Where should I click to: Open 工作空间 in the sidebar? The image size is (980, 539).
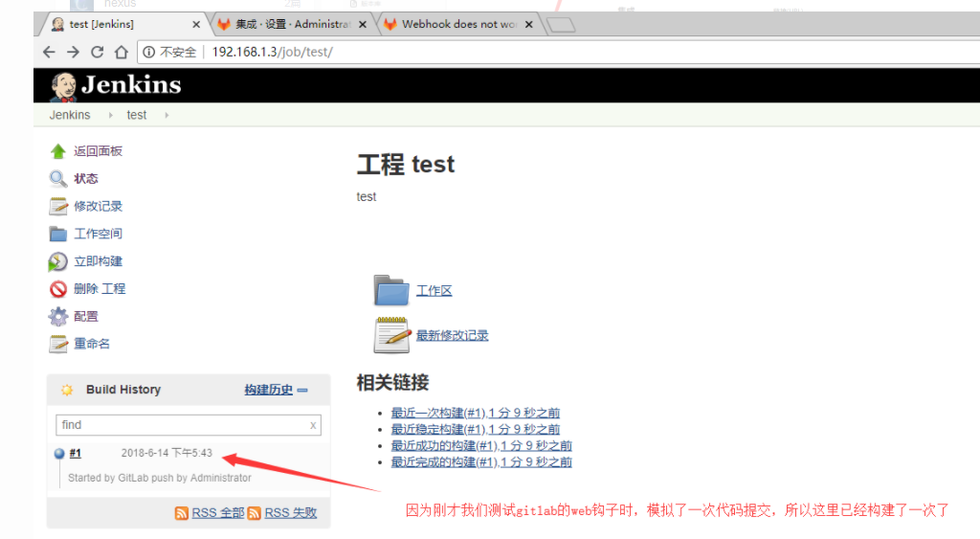point(99,234)
